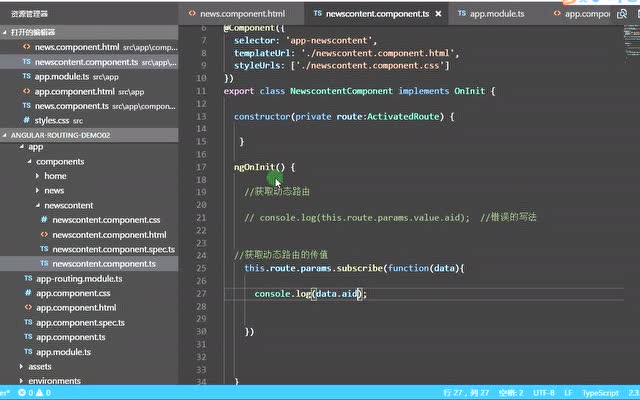Change LF end of line sequence
The image size is (640, 400).
tap(568, 393)
